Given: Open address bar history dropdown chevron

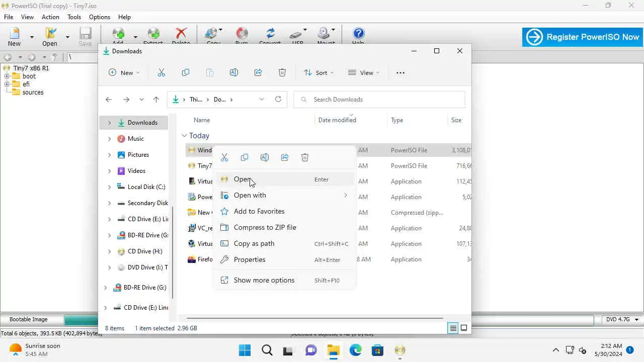Looking at the screenshot, I should point(262,99).
